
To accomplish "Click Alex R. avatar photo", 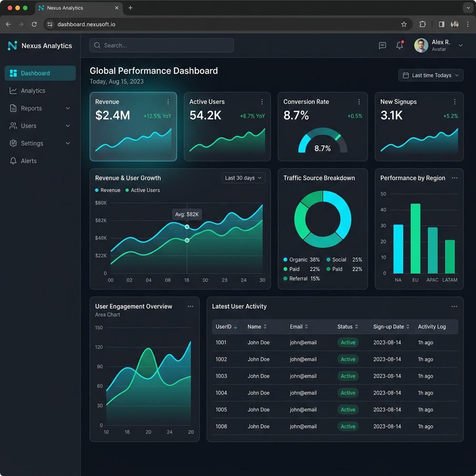I will click(421, 45).
